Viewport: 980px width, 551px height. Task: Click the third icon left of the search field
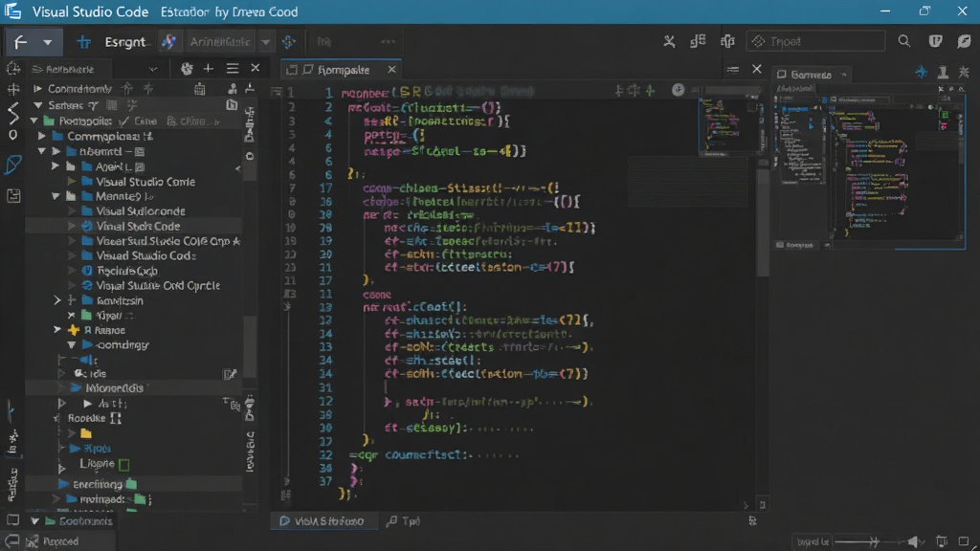[x=727, y=41]
